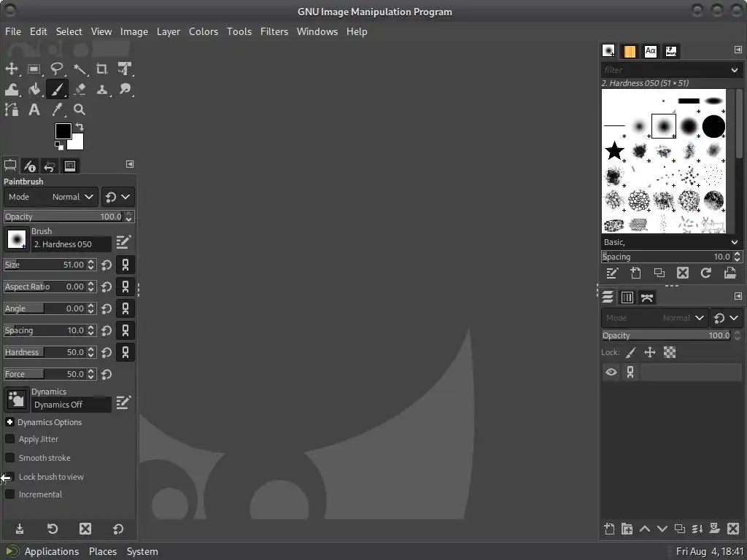Click the foreground color swatch
The height and width of the screenshot is (560, 747).
[x=63, y=131]
